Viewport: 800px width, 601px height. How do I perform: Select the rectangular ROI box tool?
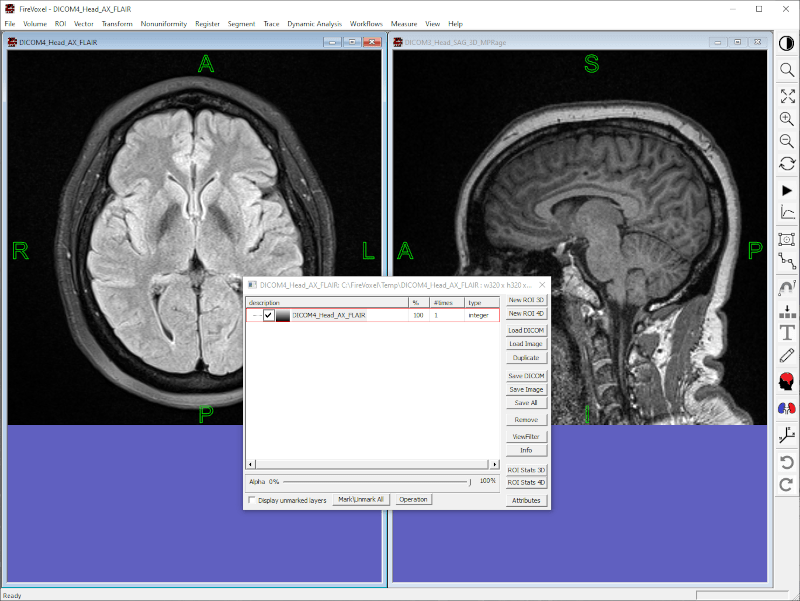(x=787, y=239)
